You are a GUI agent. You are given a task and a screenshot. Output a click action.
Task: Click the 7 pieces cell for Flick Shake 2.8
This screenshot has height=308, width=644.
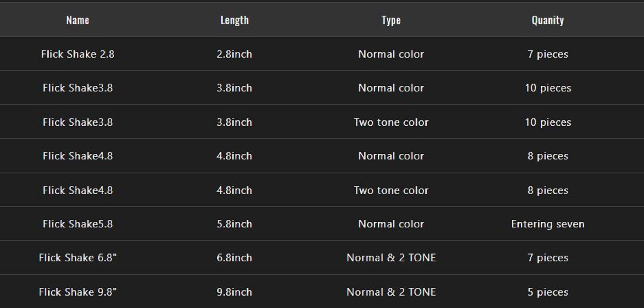pos(548,54)
